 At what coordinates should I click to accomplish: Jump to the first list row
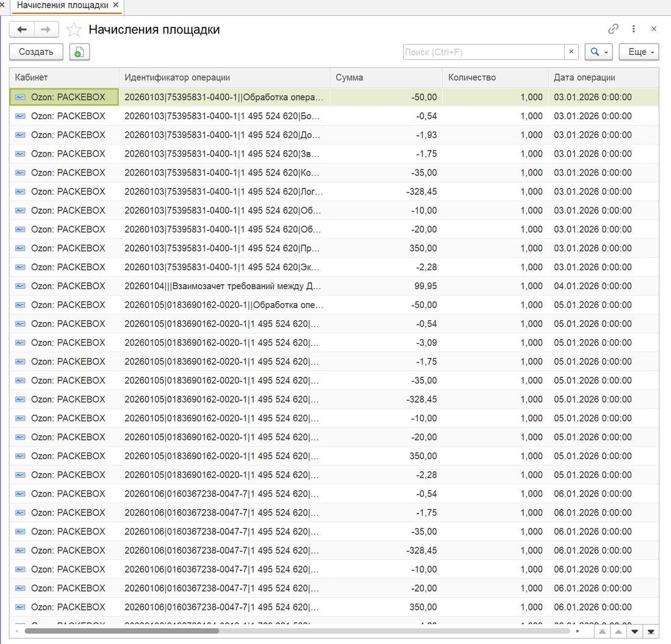pos(602,632)
